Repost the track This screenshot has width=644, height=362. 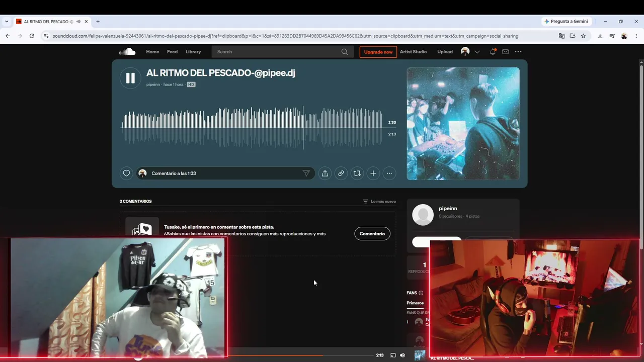(357, 173)
